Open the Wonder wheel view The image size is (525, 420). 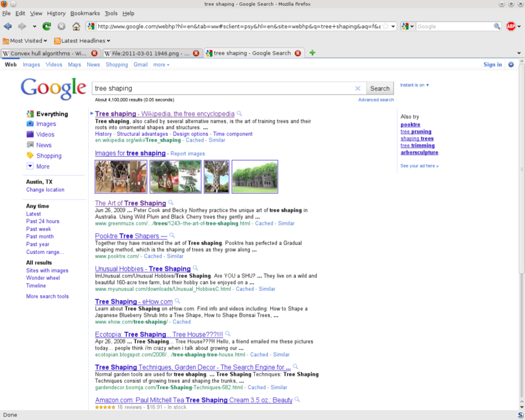coord(43,277)
